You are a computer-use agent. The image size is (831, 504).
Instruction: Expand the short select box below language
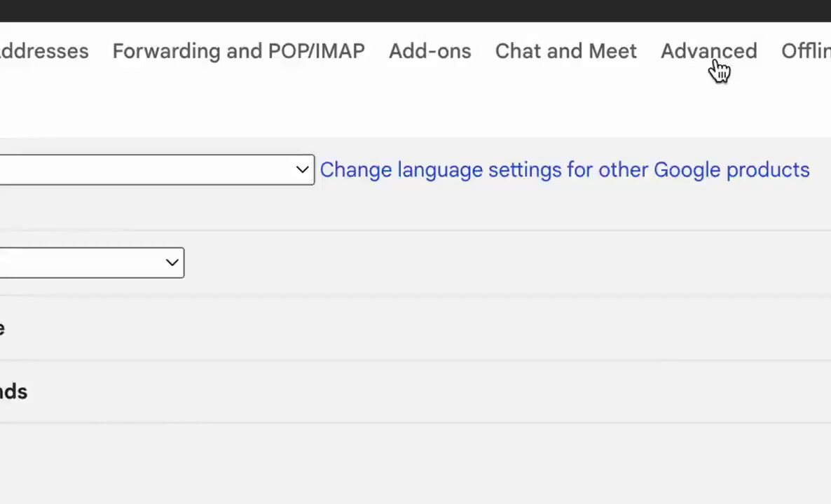click(x=92, y=262)
